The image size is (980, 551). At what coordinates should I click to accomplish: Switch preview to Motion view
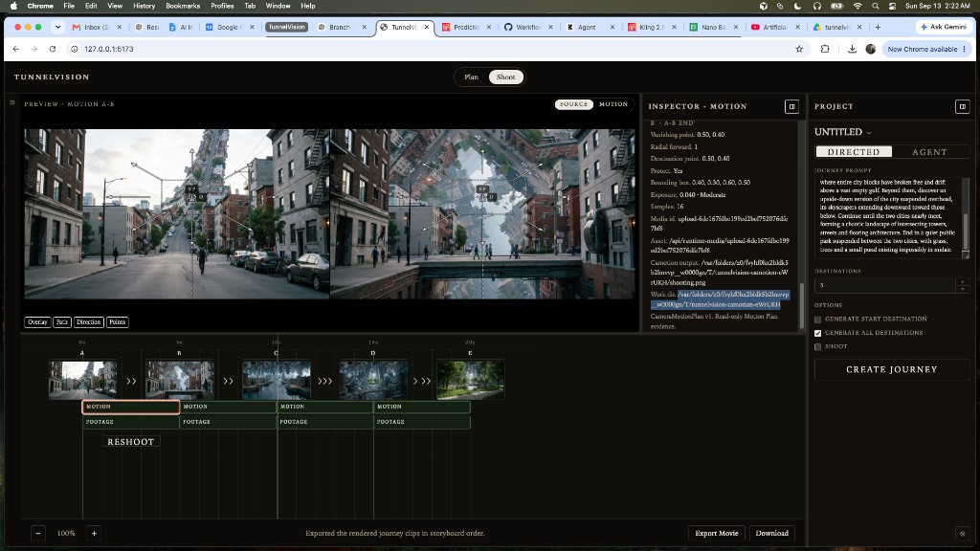pyautogui.click(x=613, y=104)
